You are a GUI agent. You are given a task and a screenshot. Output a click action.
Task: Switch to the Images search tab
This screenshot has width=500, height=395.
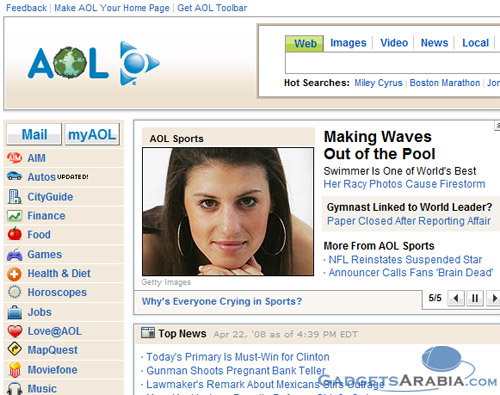tap(348, 43)
